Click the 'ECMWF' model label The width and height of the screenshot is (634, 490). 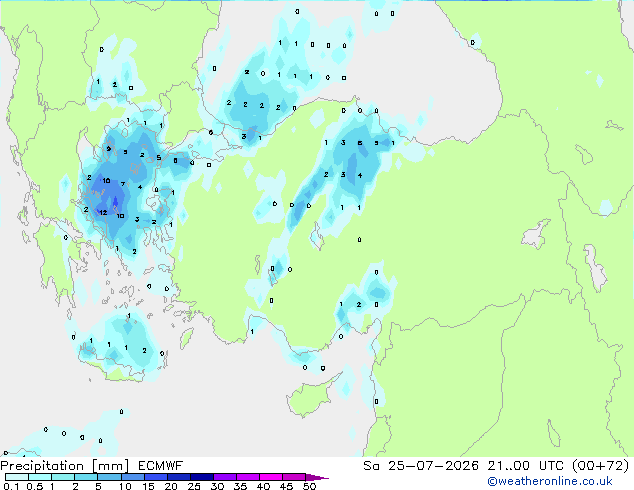click(x=161, y=466)
